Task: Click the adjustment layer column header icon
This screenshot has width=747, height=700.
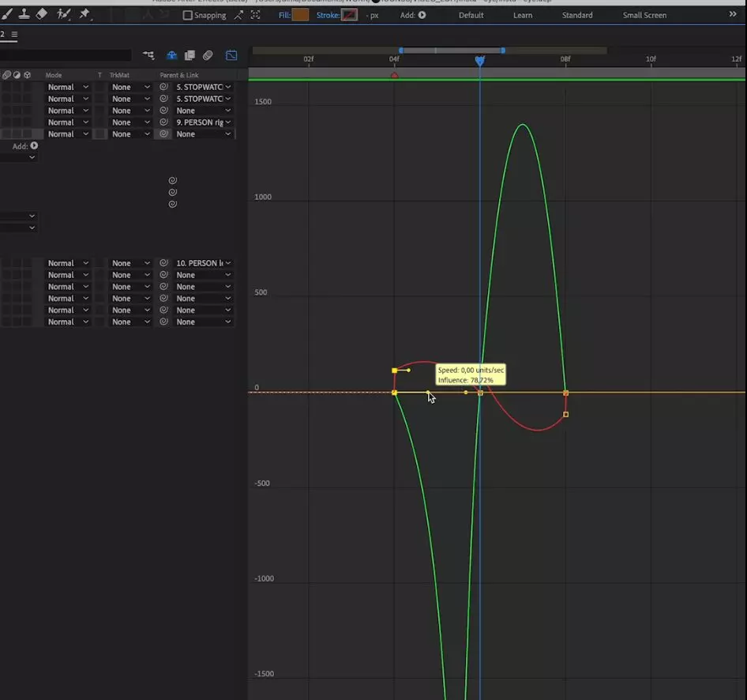Action: click(17, 75)
